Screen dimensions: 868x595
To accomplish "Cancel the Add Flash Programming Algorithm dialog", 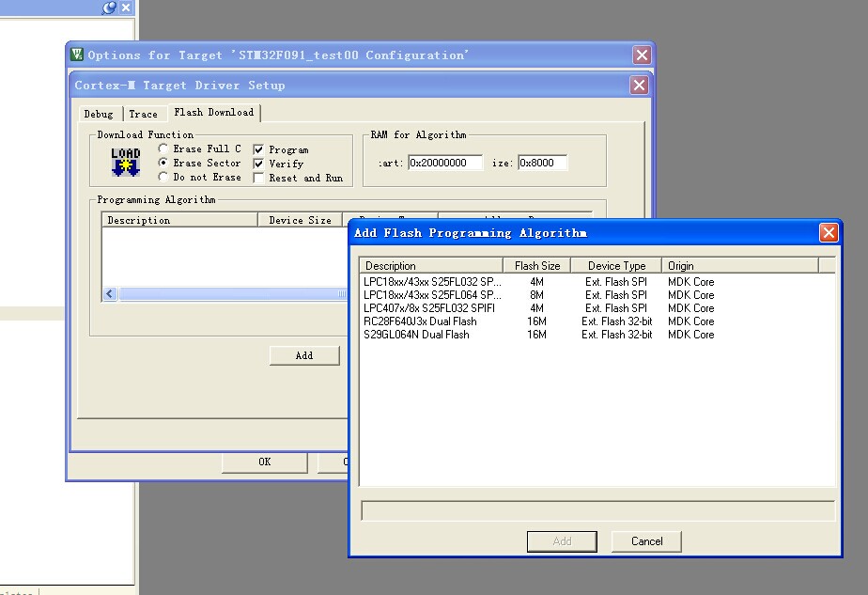I will pyautogui.click(x=646, y=541).
